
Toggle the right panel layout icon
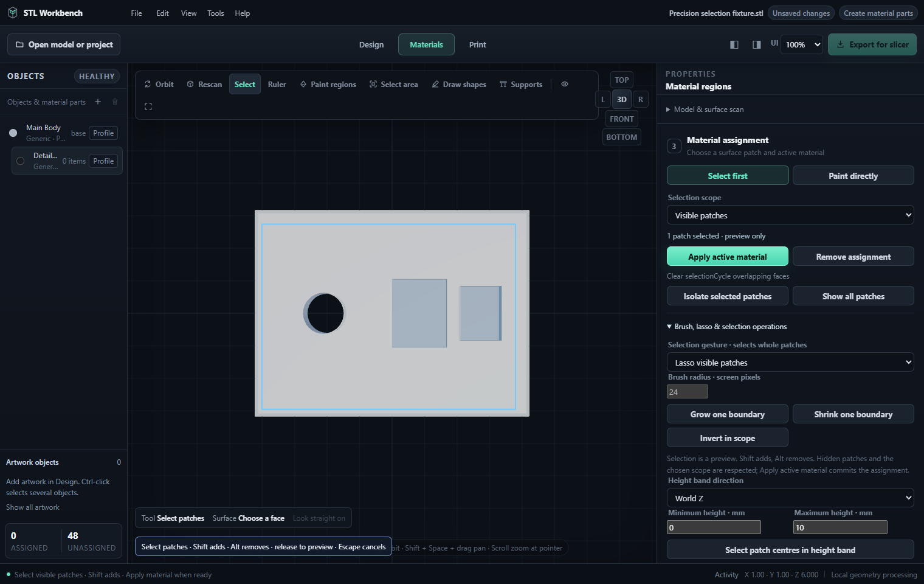point(757,44)
